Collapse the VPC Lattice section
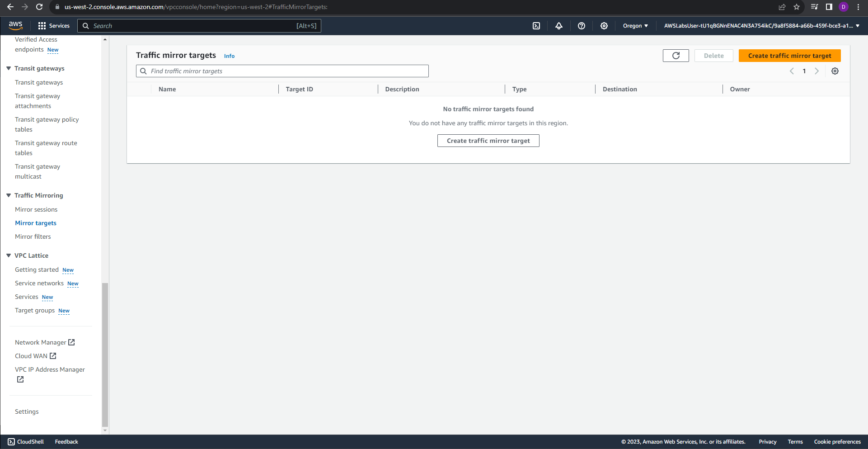 click(x=9, y=255)
